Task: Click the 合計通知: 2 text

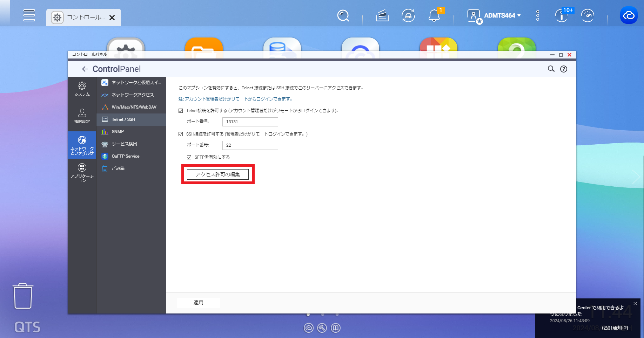Action: pyautogui.click(x=615, y=328)
